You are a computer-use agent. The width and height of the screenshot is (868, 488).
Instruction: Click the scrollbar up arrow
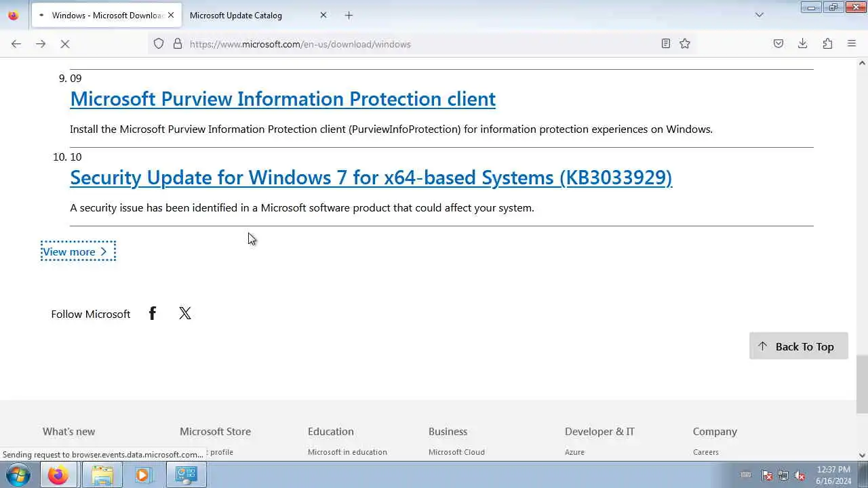[x=862, y=63]
